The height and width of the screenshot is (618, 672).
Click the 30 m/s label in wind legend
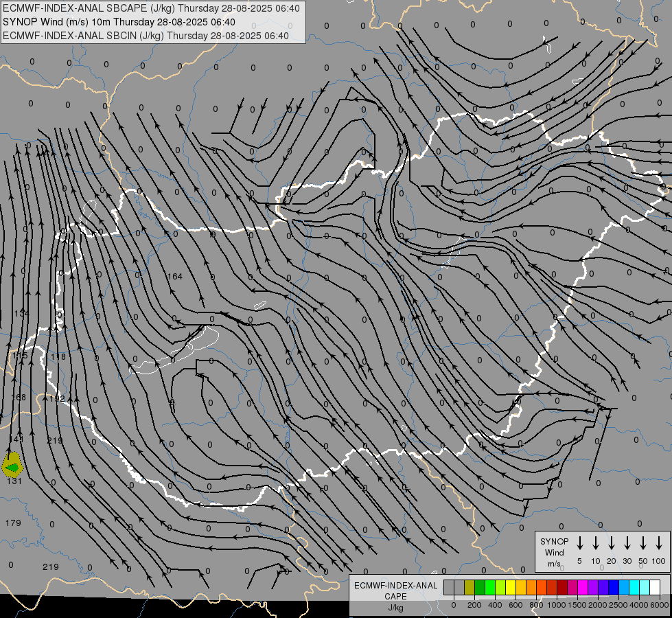pos(627,561)
